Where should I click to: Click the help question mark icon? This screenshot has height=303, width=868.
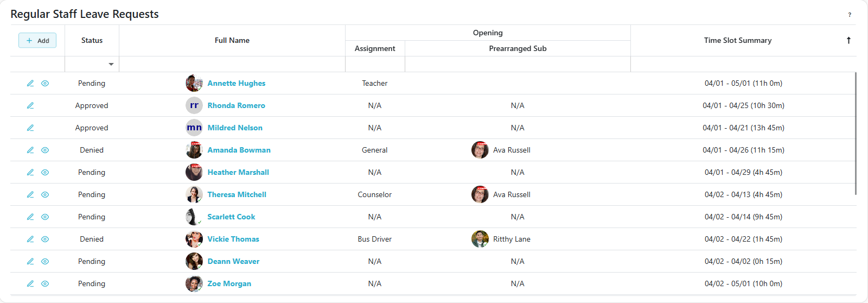850,15
